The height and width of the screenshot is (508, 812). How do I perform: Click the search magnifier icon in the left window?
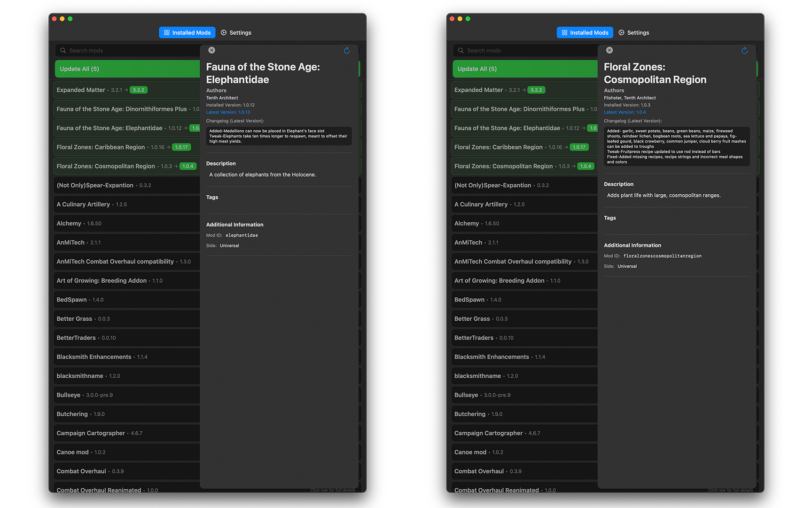[x=63, y=51]
